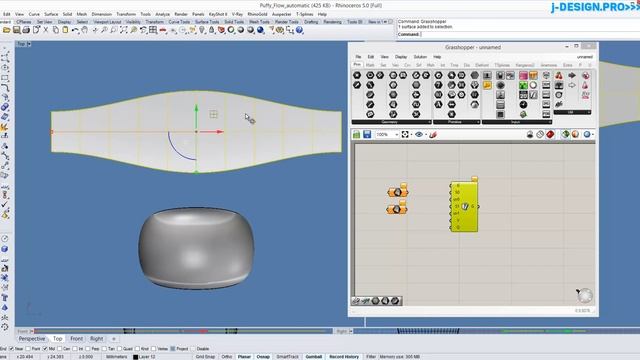Click the Copy icon in Rhino toolbar

56,30
